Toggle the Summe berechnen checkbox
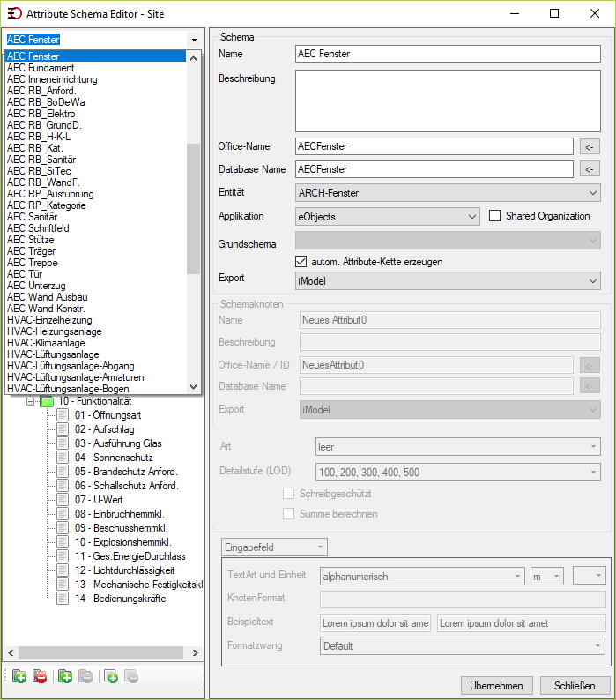 (x=289, y=514)
